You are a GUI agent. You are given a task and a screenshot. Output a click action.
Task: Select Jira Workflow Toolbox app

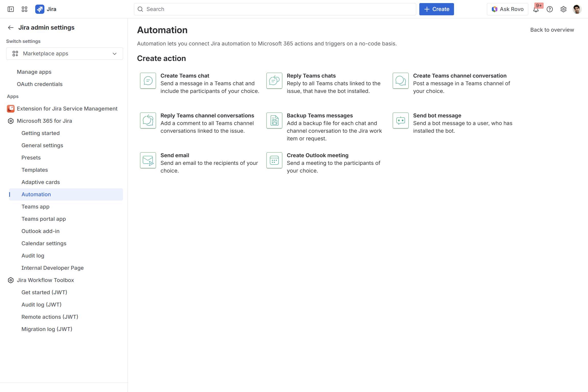click(45, 280)
